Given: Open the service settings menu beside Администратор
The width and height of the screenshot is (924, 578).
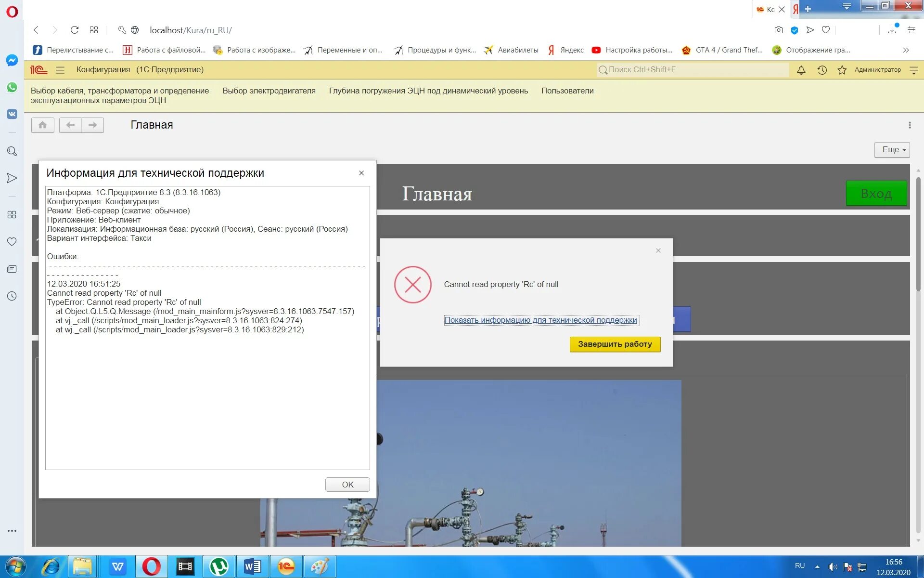Looking at the screenshot, I should (913, 70).
